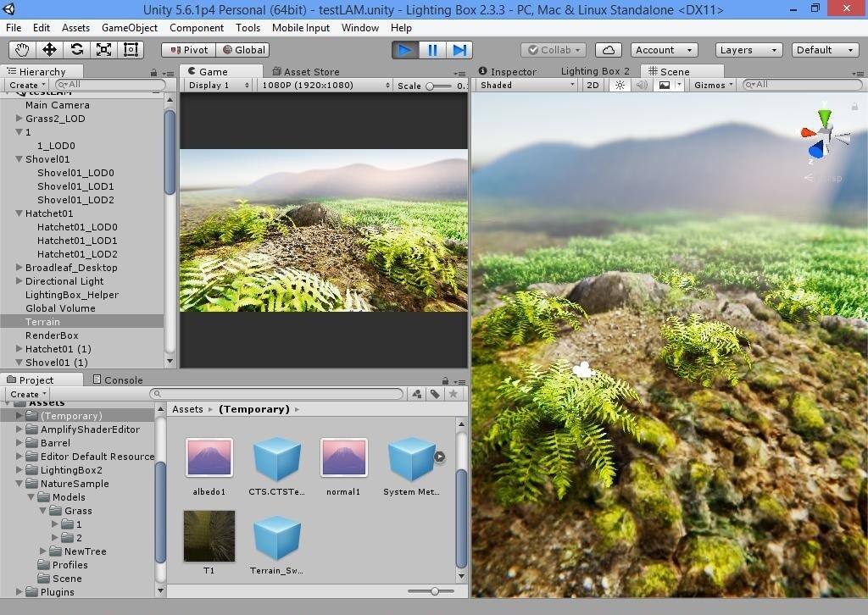The height and width of the screenshot is (615, 868).
Task: Toggle Global handle rotation
Action: pos(243,50)
